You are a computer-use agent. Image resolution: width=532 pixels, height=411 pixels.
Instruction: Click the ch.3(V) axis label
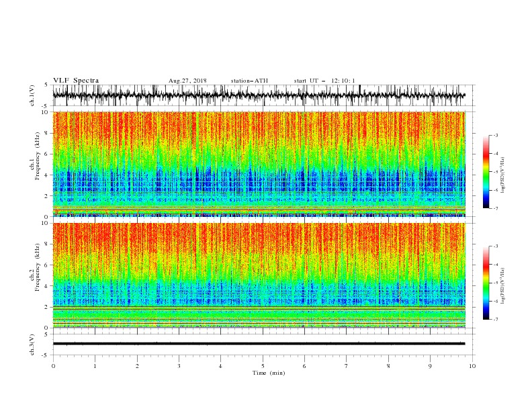[x=32, y=345]
